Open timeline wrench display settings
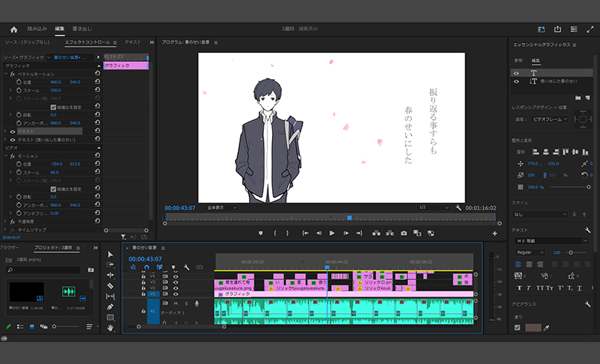600x364 pixels. point(187,267)
